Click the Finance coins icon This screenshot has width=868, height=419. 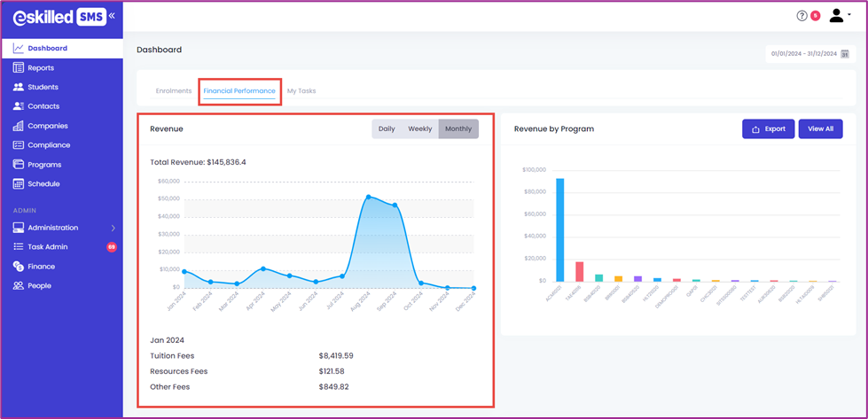click(19, 266)
